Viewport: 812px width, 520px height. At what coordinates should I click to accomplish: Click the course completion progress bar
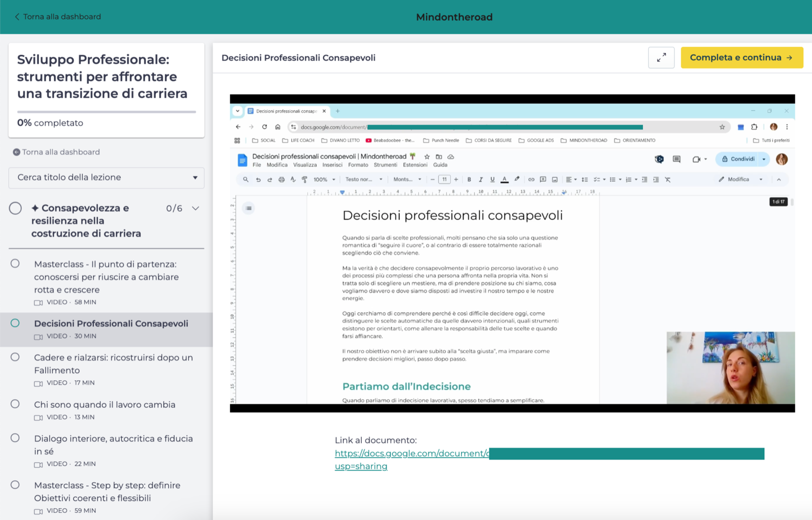[x=107, y=112]
